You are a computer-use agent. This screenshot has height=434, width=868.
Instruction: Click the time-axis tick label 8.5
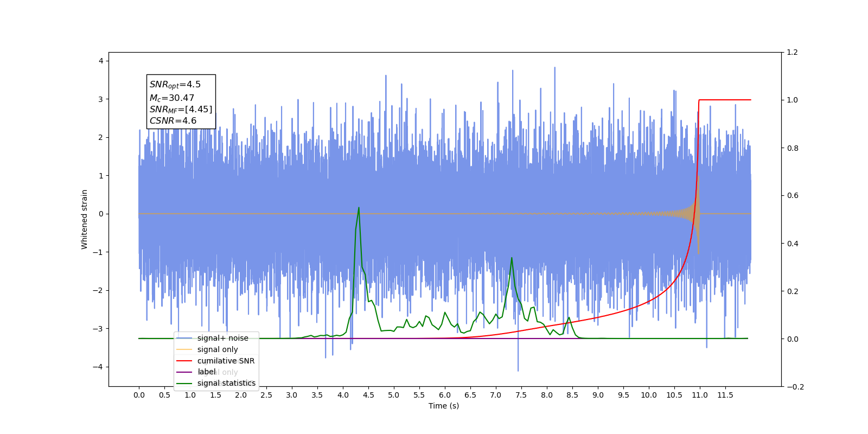(572, 395)
